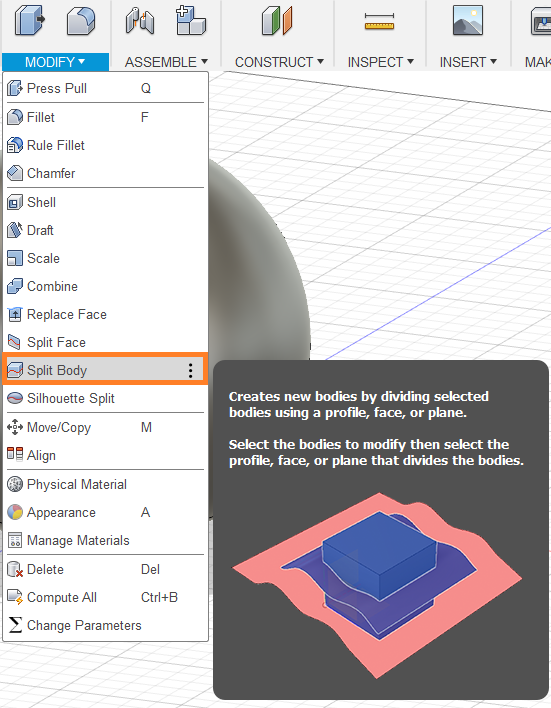The image size is (551, 708).
Task: Click the Press Pull toolbar icon
Action: tap(30, 20)
